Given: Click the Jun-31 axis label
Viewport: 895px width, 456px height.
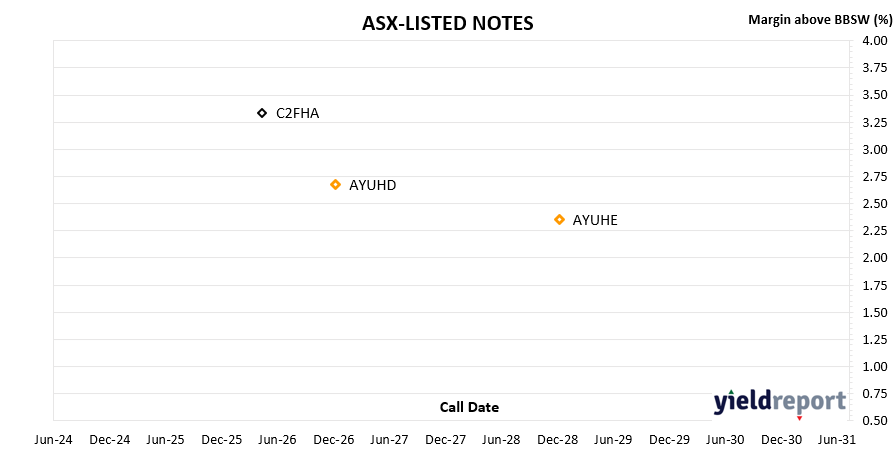Looking at the screenshot, I should click(x=837, y=440).
